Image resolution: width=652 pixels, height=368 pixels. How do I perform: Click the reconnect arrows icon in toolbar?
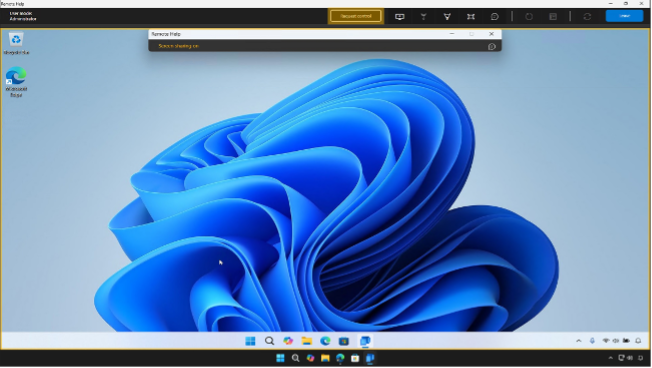pos(587,17)
